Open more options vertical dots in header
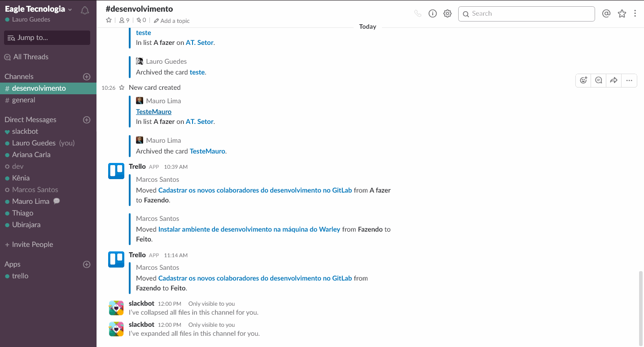644x347 pixels. (x=635, y=13)
